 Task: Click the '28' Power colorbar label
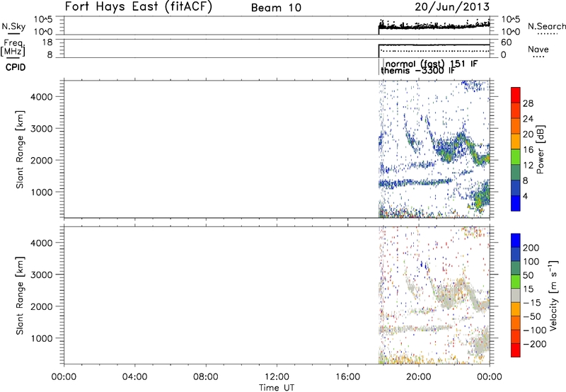pyautogui.click(x=528, y=103)
